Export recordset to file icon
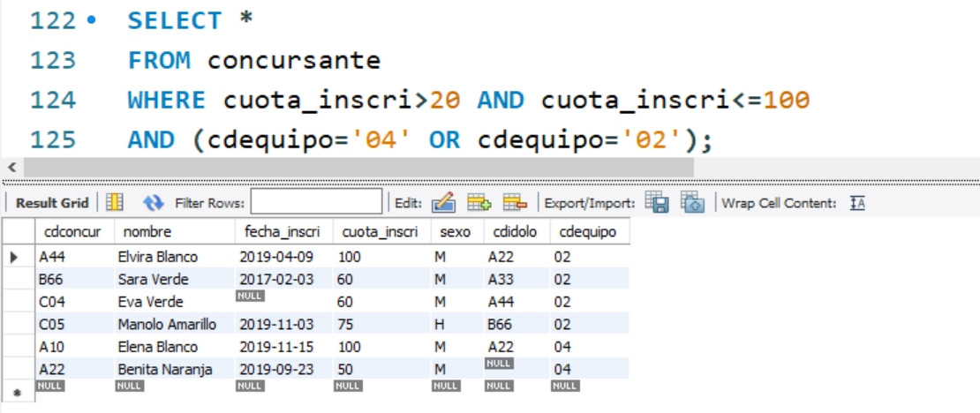 point(657,202)
